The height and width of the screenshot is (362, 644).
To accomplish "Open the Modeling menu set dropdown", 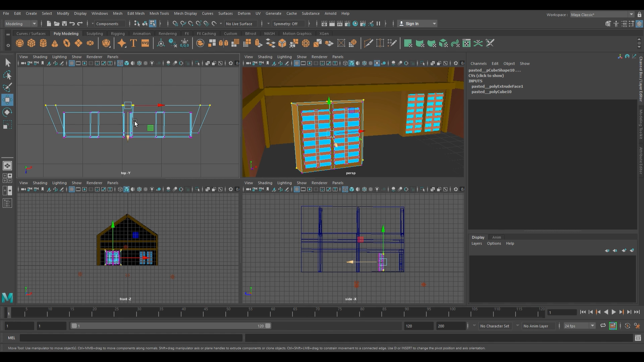I will [x=21, y=24].
